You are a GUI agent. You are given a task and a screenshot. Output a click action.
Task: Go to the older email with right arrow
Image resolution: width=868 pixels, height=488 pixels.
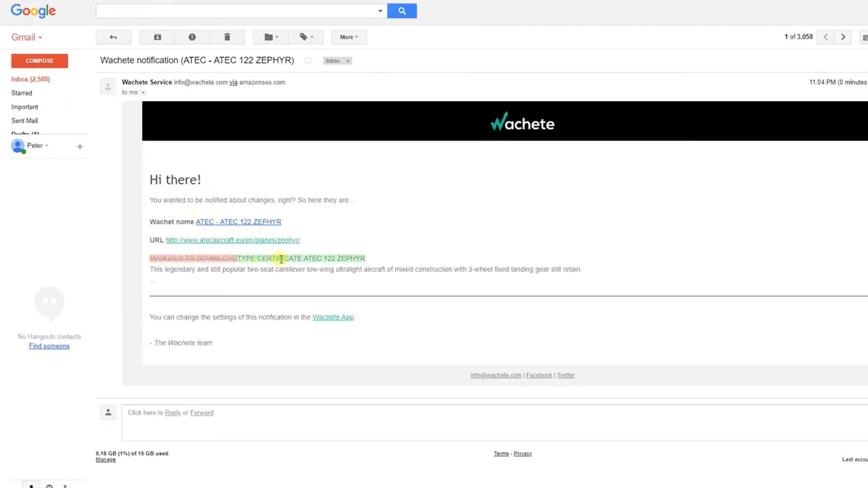tap(843, 37)
